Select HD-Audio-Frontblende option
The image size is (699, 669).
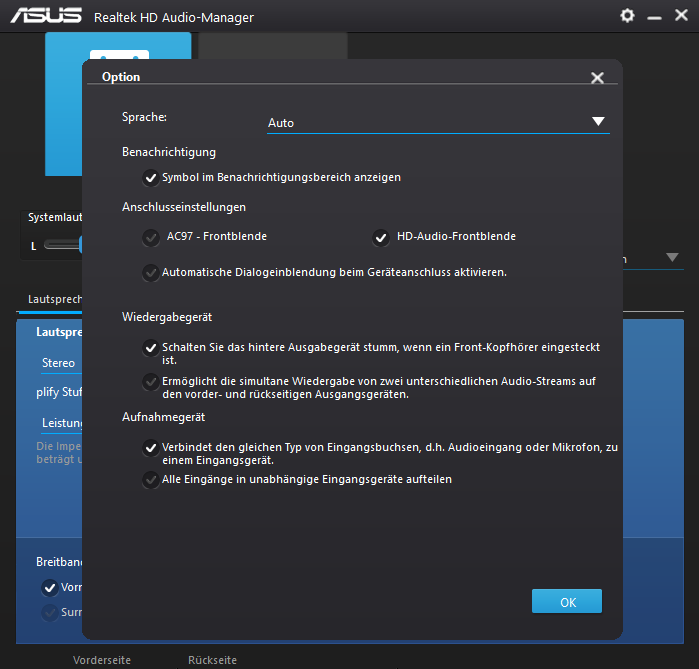381,238
